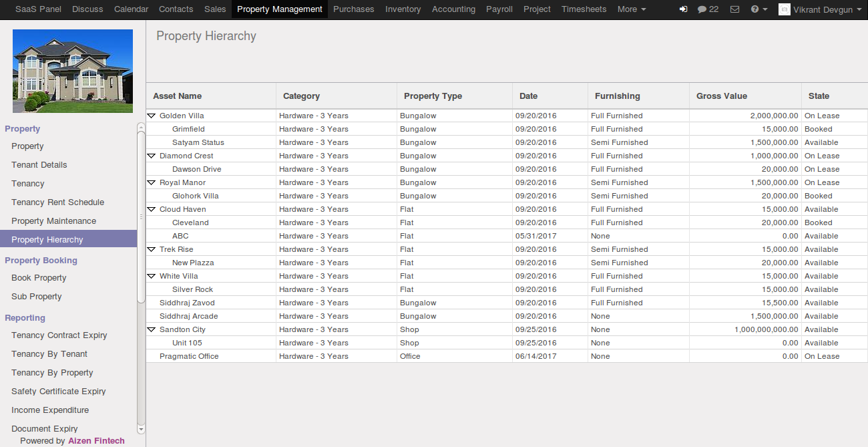The height and width of the screenshot is (447, 868).
Task: Select the Unit 105 row
Action: (x=507, y=343)
